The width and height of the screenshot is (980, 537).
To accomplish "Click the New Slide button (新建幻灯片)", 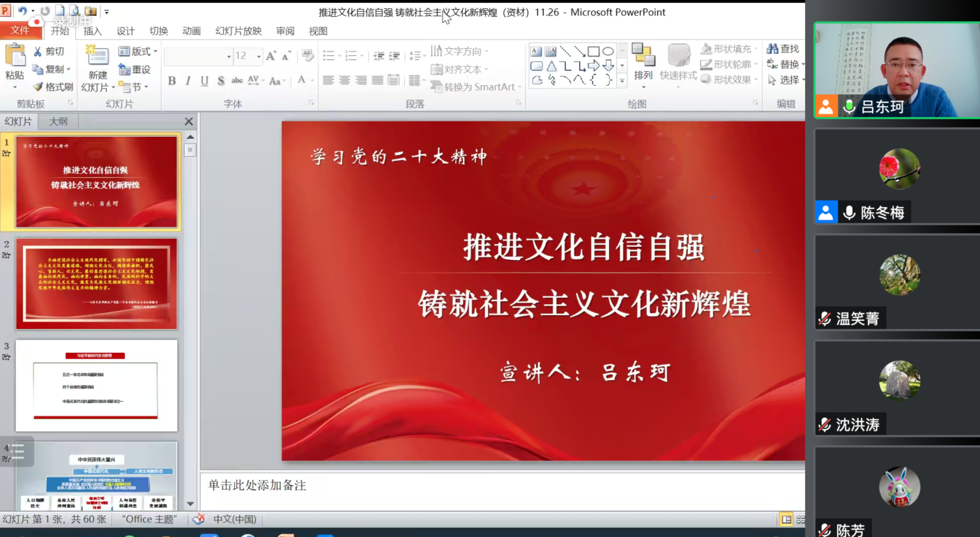I will (x=98, y=68).
